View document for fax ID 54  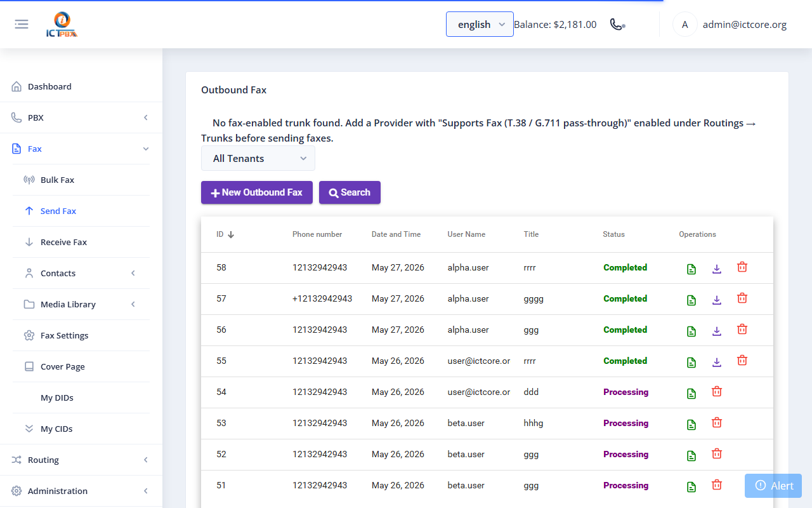click(691, 393)
